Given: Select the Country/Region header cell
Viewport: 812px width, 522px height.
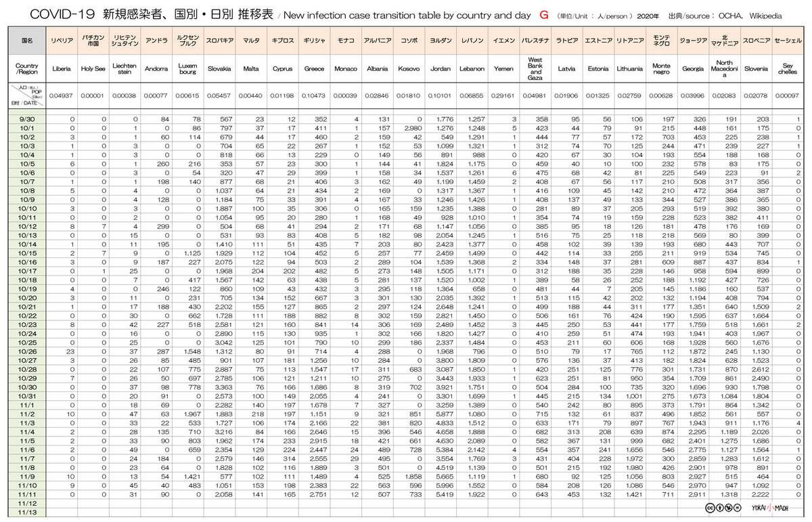Looking at the screenshot, I should tap(26, 68).
